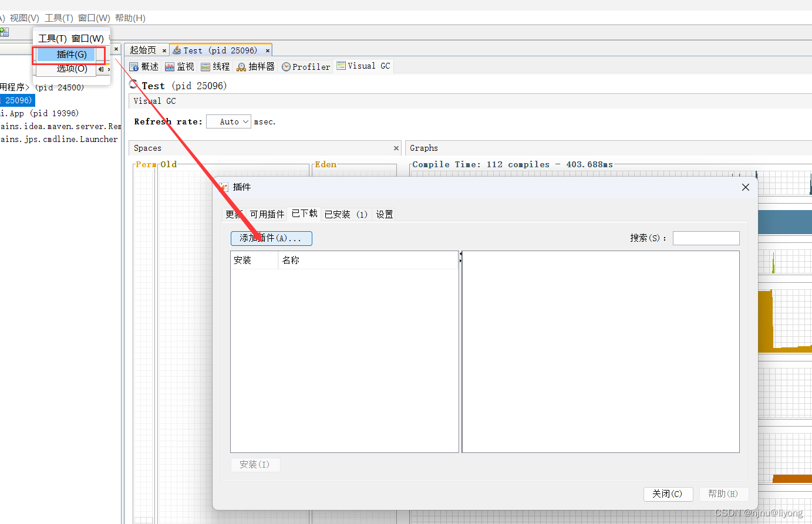Click the 名称 column header
This screenshot has width=812, height=524.
368,260
